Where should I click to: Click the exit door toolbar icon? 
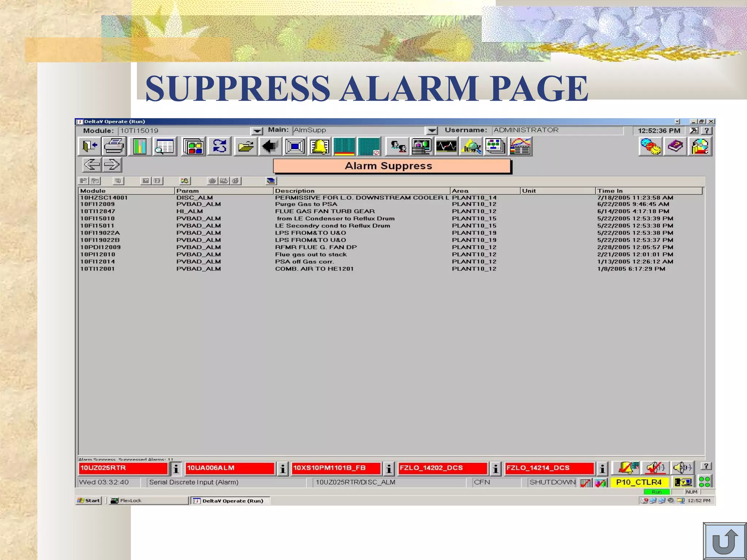(89, 147)
